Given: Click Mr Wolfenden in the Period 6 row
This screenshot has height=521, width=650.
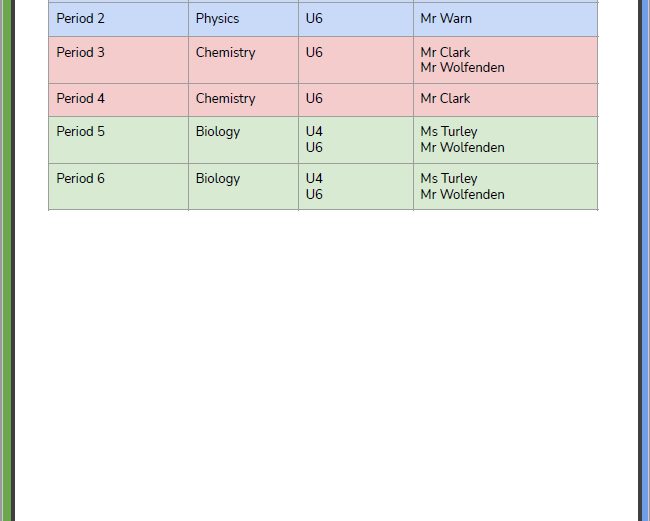Looking at the screenshot, I should coord(462,195).
